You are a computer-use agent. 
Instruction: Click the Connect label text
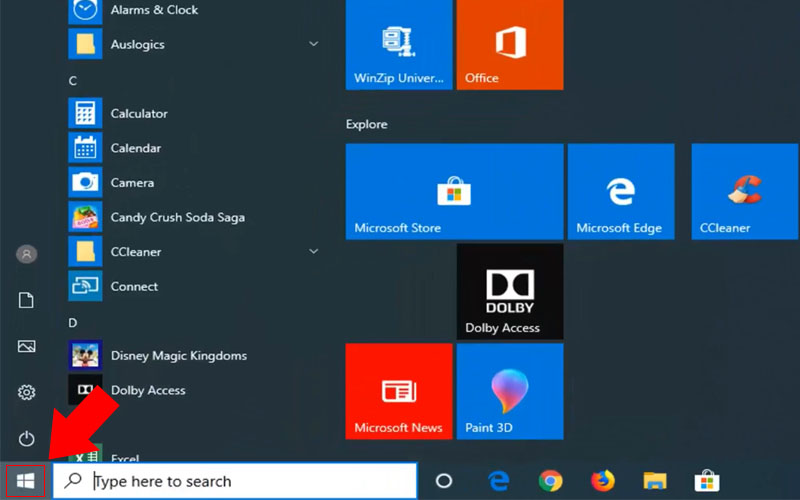click(x=134, y=286)
